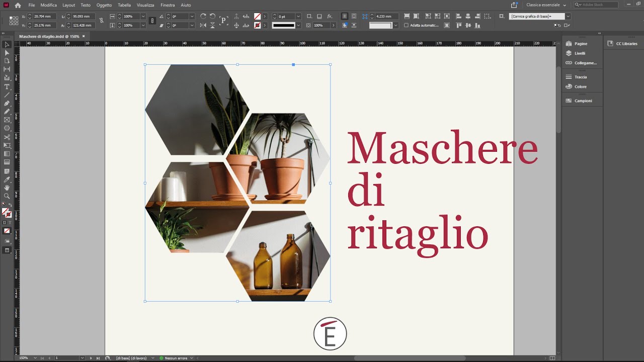Open the effects fx icon

coord(330,17)
